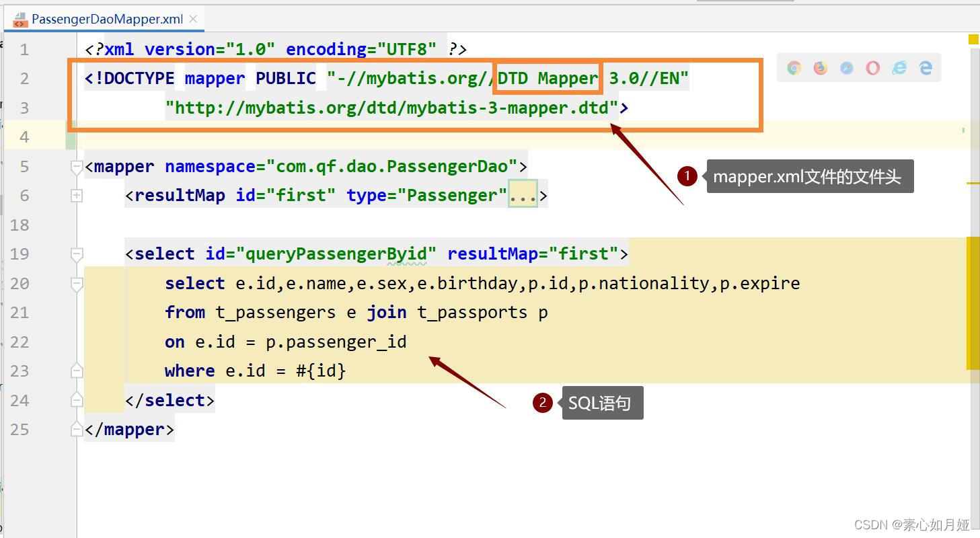
Task: Click resultMap reference "first" on line 19
Action: 583,254
